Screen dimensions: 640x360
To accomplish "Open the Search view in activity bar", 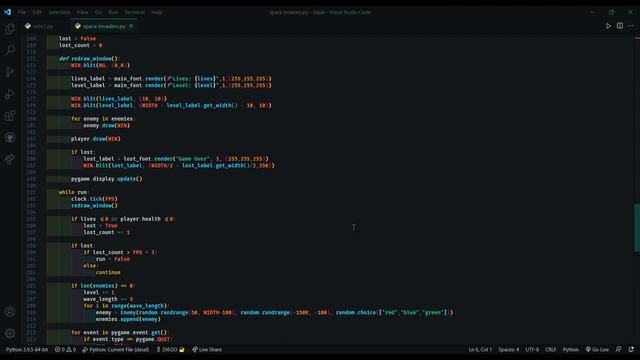I will click(x=10, y=50).
